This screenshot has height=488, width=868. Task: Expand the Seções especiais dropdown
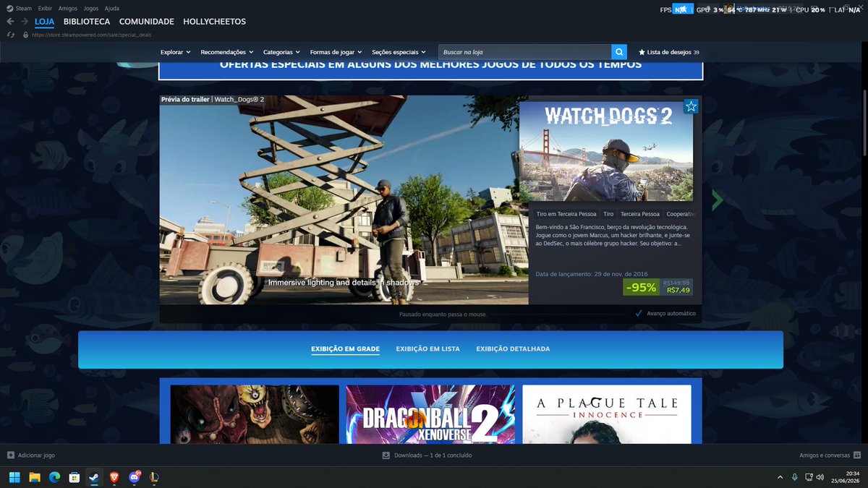399,52
